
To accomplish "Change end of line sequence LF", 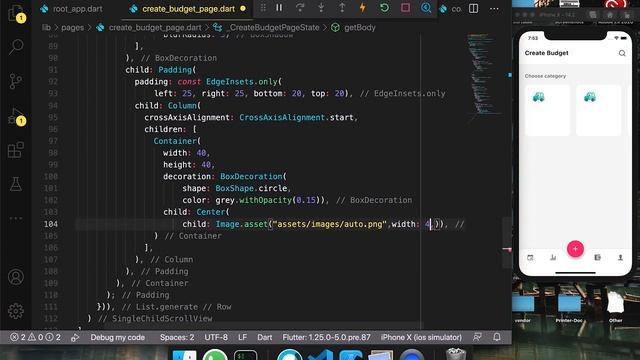I will coord(242,338).
